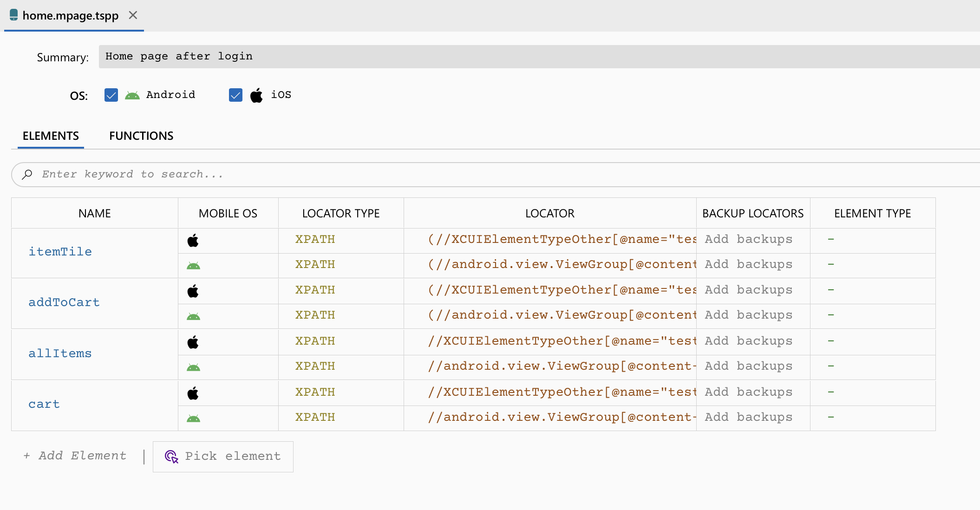The width and height of the screenshot is (980, 510).
Task: Uncheck the Android OS checkbox
Action: 111,95
